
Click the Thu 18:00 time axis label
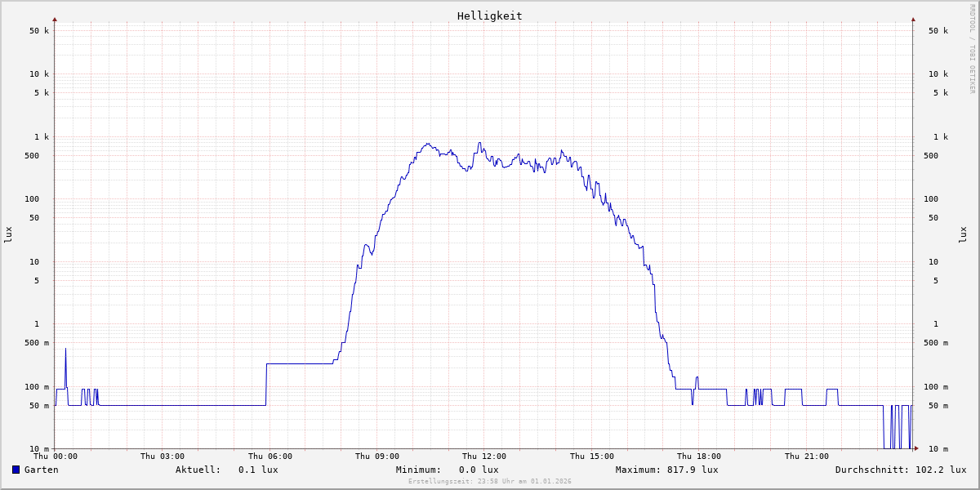[699, 457]
